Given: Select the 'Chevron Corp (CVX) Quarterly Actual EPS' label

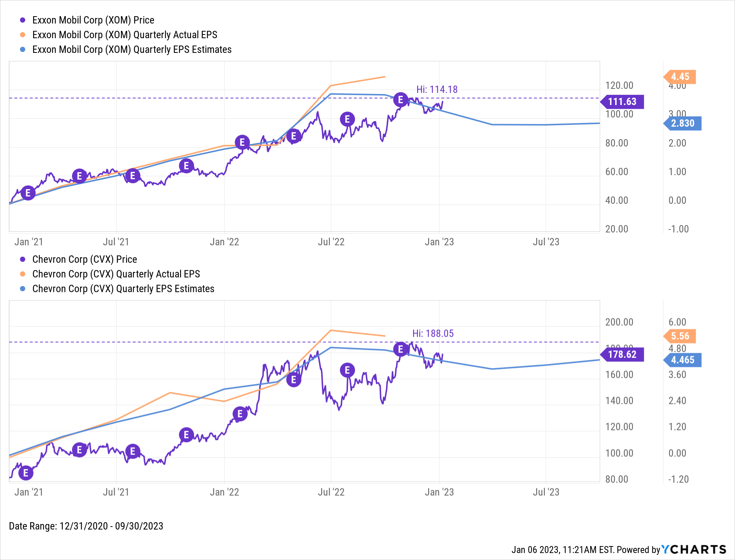Looking at the screenshot, I should click(x=116, y=274).
